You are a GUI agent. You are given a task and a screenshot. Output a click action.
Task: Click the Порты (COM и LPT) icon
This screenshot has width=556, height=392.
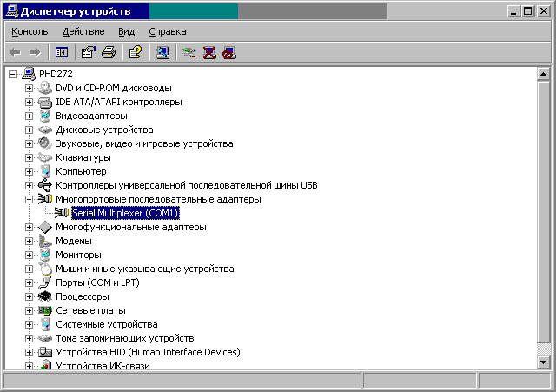45,282
